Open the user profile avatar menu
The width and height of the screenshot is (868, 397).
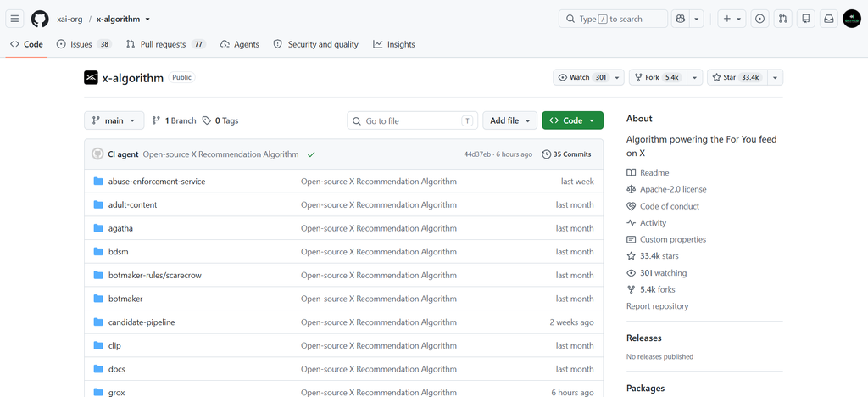point(852,19)
